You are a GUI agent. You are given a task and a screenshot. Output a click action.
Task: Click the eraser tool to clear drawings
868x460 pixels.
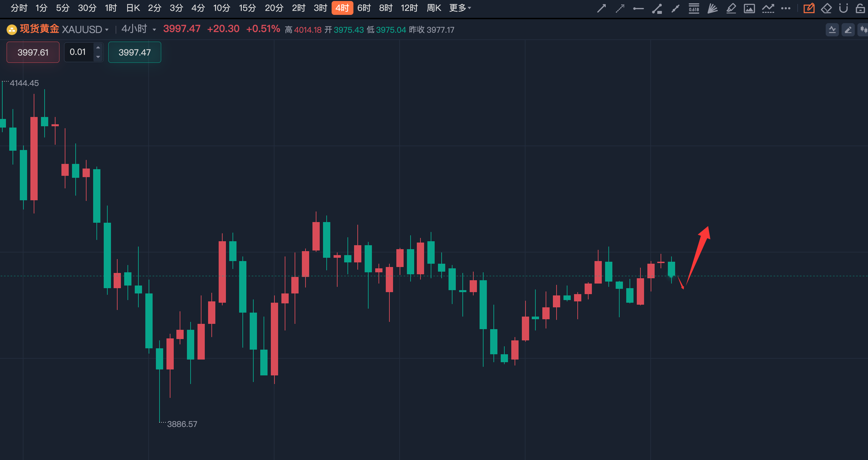pos(826,8)
